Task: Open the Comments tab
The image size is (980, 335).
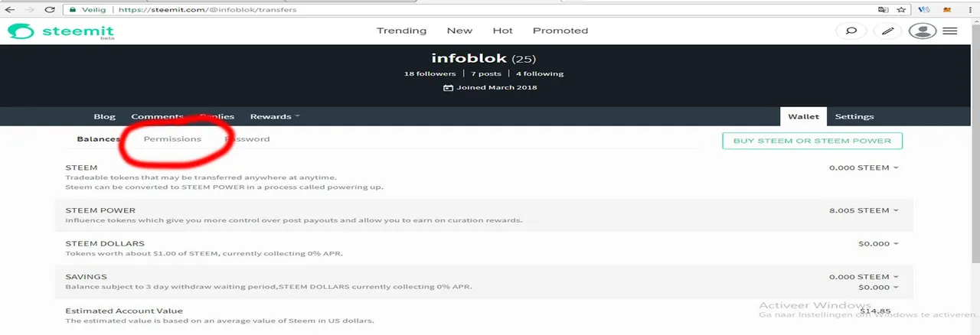Action: (157, 116)
